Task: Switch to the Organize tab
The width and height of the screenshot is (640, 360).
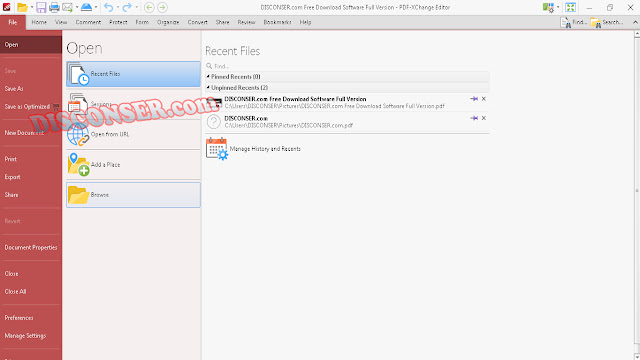Action: 168,22
